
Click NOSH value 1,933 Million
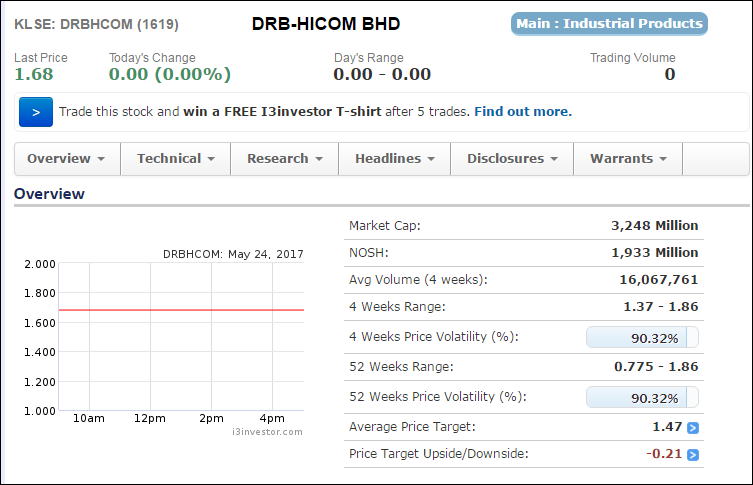655,253
